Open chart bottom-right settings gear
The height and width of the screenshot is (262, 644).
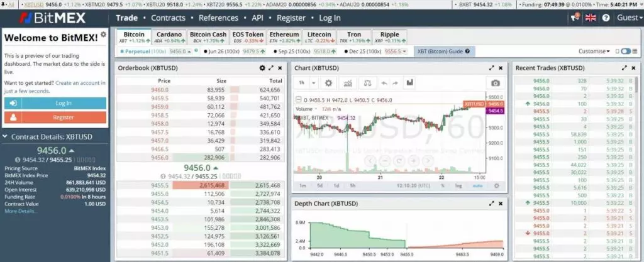[x=497, y=186]
